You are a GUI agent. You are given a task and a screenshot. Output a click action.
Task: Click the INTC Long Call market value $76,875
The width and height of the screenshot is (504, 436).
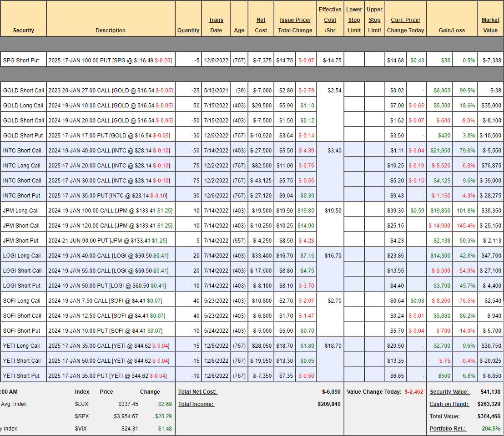click(491, 166)
